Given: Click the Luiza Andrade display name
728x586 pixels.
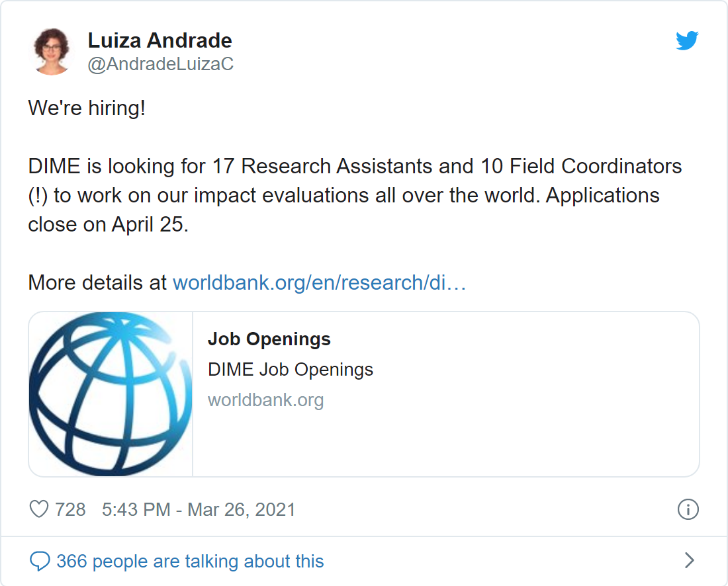Looking at the screenshot, I should (x=159, y=41).
